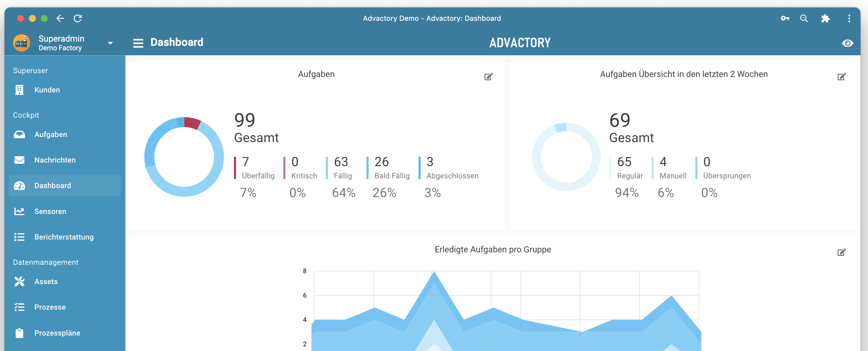Open Kunden in the sidebar
This screenshot has height=351, width=868.
[x=65, y=90]
